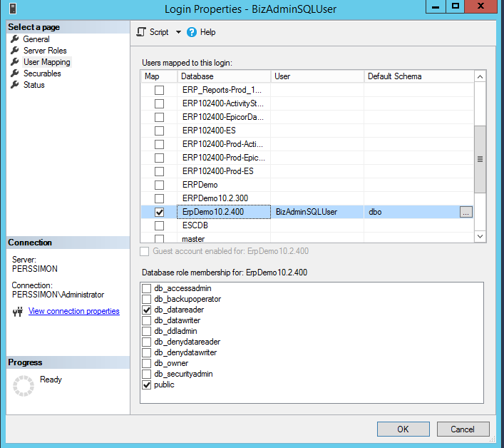This screenshot has width=504, height=448.
Task: Check the map box for ERP102400-ES
Action: [159, 131]
